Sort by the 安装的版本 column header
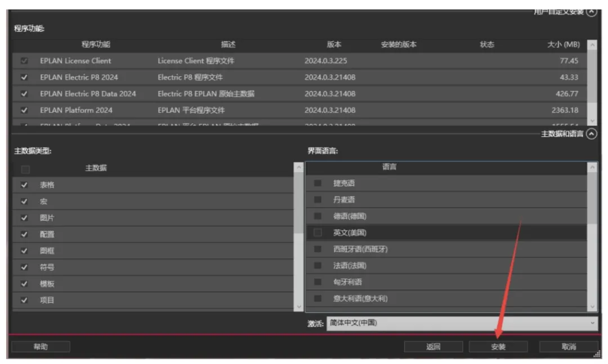Screen dimensions: 608x364 [399, 44]
